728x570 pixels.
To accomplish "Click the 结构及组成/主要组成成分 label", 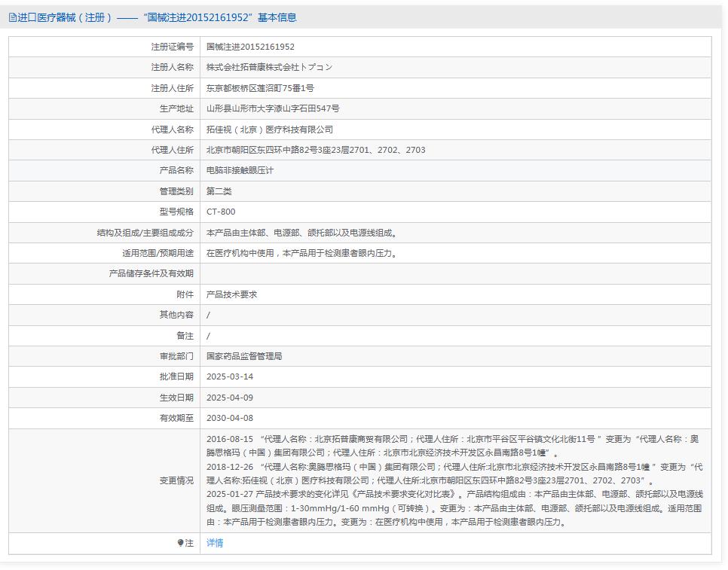I will (x=145, y=233).
